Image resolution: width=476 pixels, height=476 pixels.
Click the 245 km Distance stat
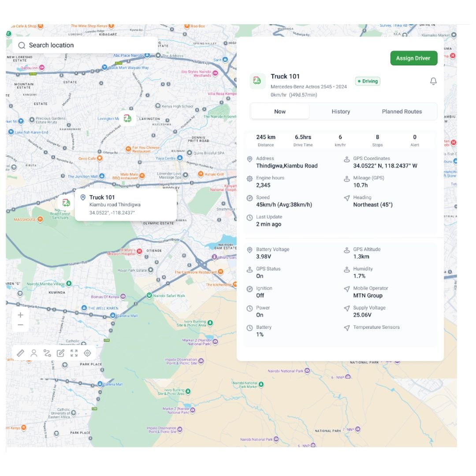(266, 141)
